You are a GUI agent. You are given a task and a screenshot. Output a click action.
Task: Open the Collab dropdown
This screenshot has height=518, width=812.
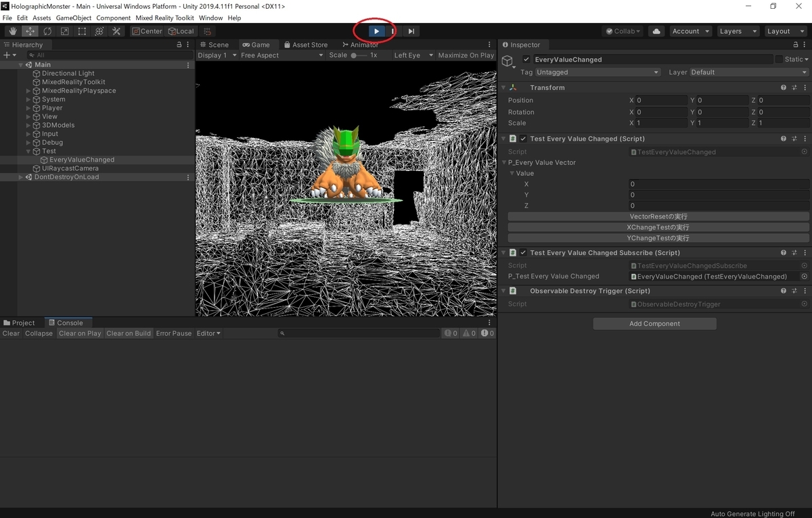click(x=623, y=31)
